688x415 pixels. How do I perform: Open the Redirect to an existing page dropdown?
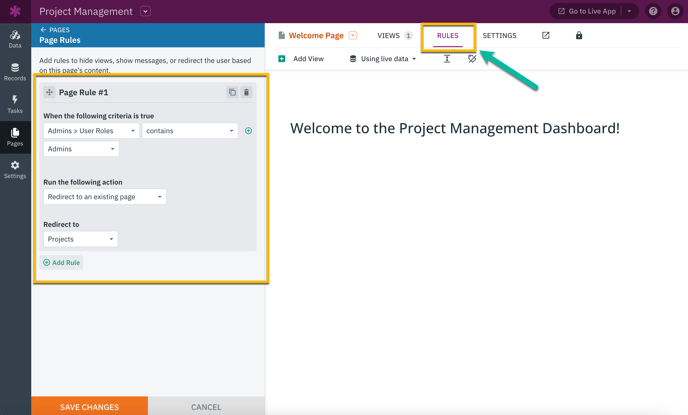(x=104, y=197)
